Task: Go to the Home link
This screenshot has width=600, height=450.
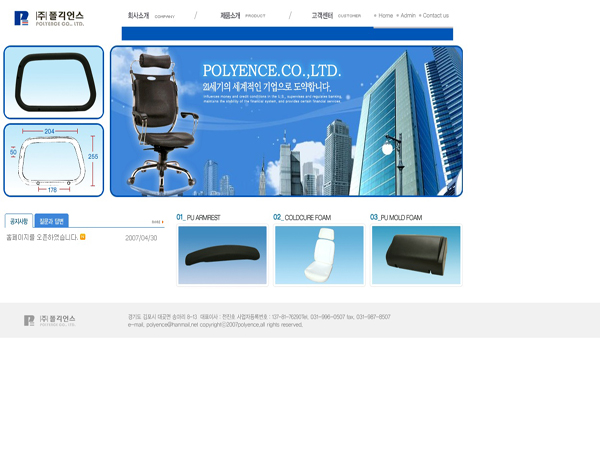Action: coord(384,16)
